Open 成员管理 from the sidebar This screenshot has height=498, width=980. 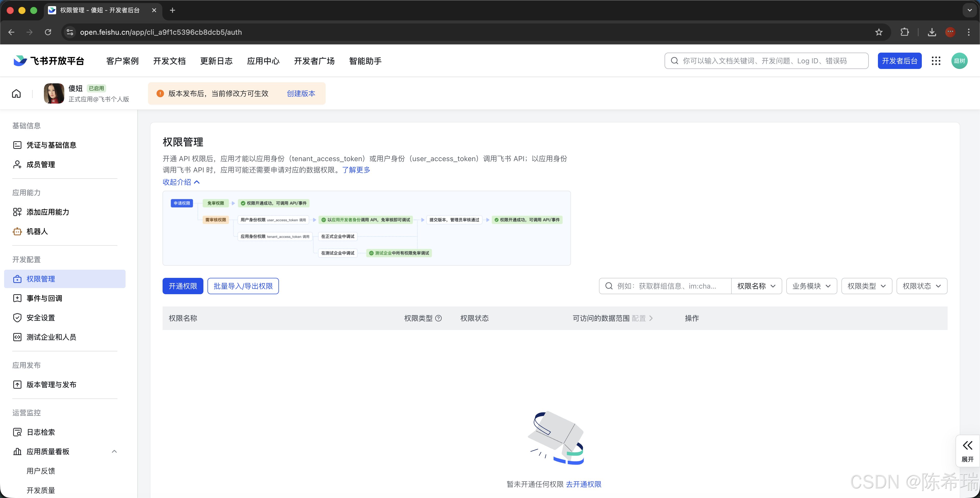point(40,164)
